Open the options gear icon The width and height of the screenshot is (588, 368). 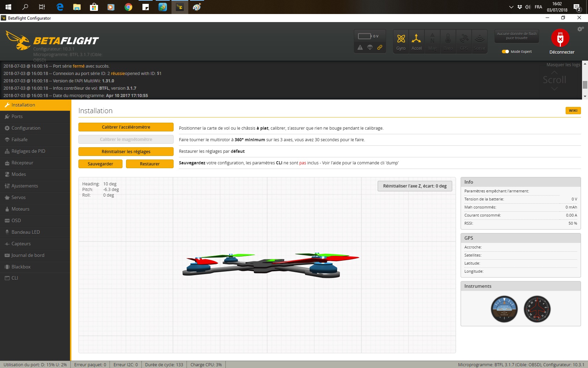point(580,29)
